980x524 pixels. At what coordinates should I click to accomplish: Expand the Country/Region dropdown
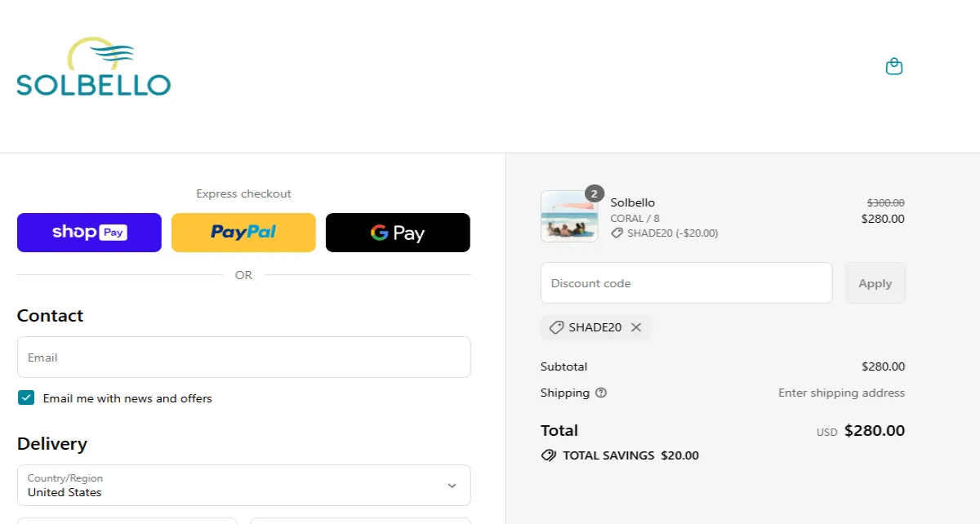(243, 486)
